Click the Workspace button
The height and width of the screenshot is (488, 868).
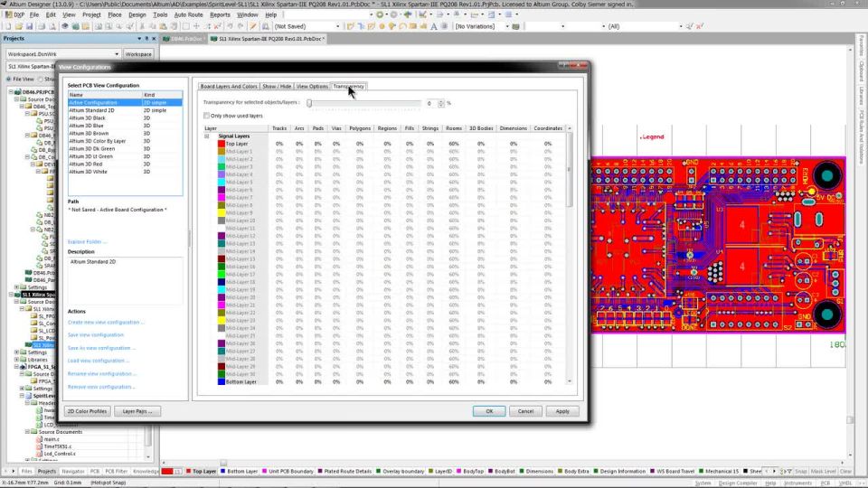click(x=137, y=54)
